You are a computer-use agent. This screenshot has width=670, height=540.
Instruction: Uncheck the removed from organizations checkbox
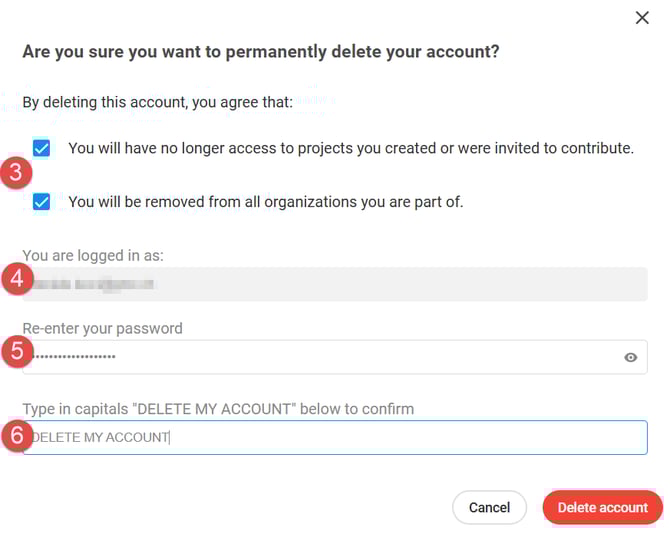41,202
